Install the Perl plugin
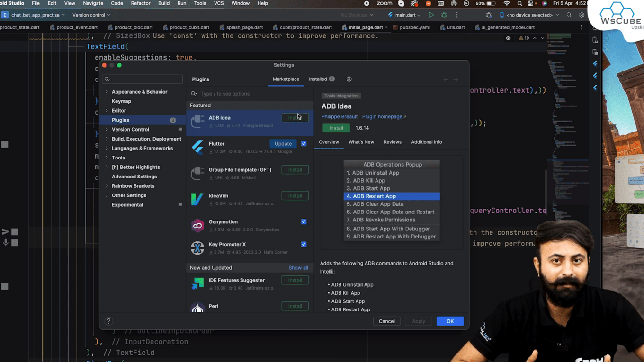Image resolution: width=644 pixels, height=362 pixels. [x=295, y=306]
